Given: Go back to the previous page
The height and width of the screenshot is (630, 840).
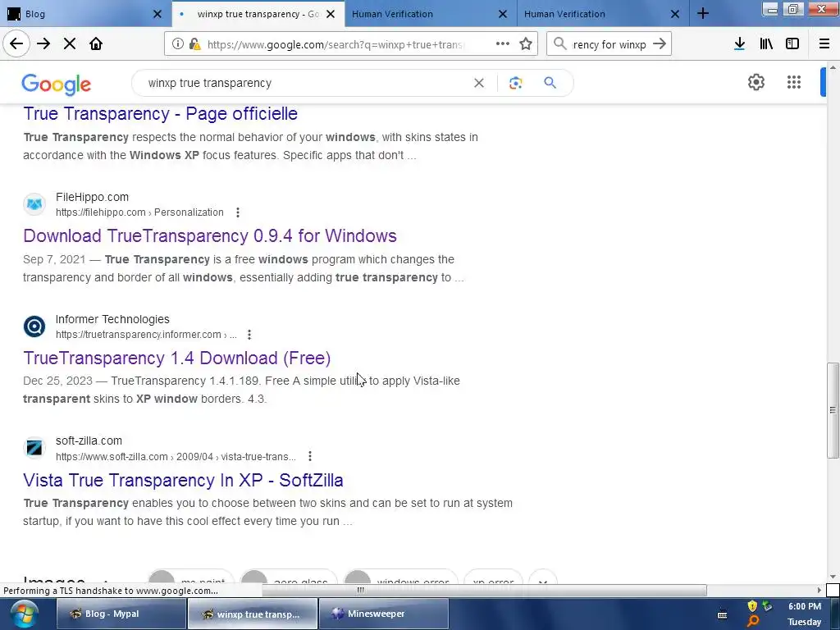Looking at the screenshot, I should click(16, 43).
